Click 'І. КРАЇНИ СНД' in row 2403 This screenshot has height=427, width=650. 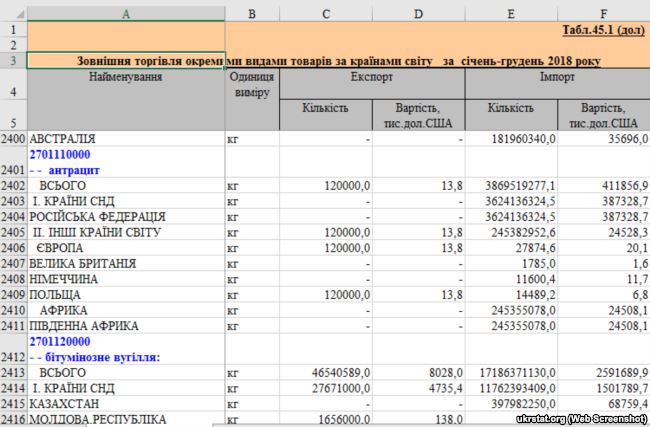[x=126, y=201]
